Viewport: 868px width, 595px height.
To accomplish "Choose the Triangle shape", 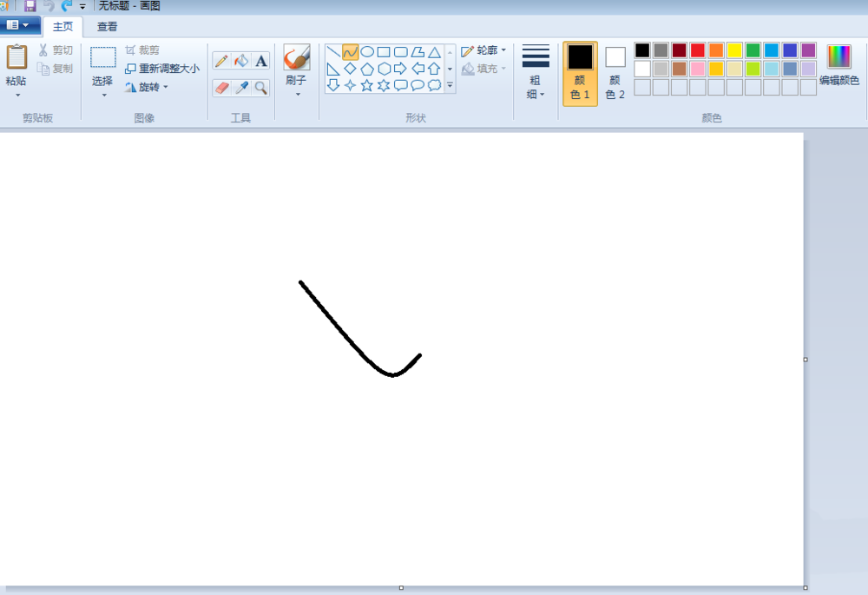I will (435, 52).
